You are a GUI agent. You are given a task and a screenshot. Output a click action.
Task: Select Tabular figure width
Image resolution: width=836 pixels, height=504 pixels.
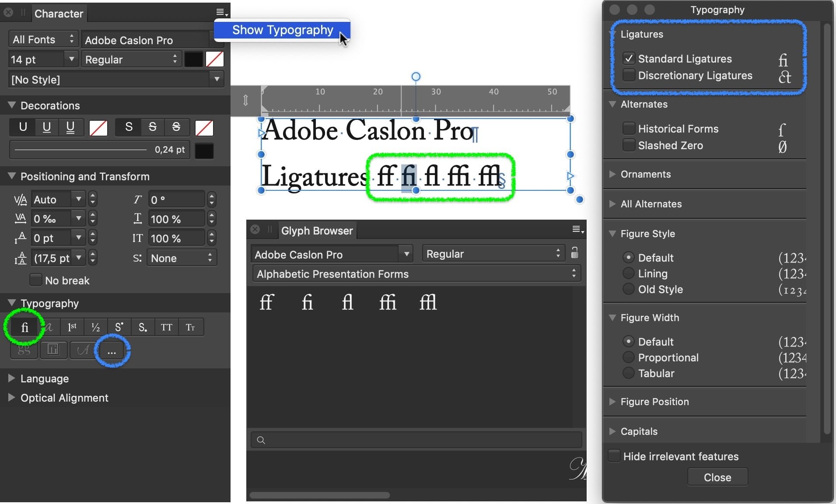[x=628, y=373]
